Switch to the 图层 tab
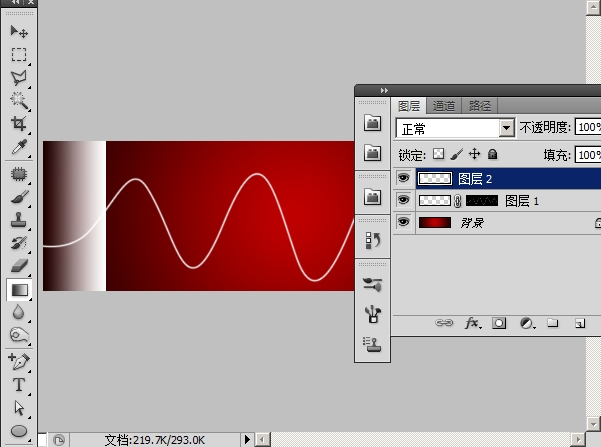The width and height of the screenshot is (601, 447). tap(409, 106)
